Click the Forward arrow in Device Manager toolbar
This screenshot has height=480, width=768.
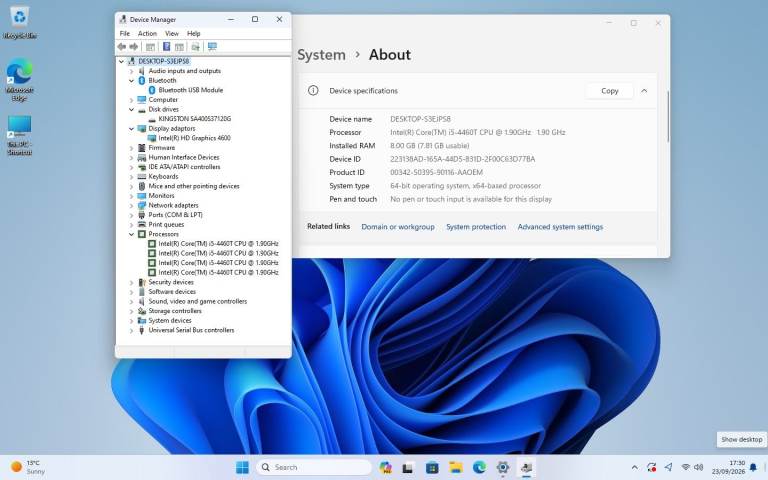(x=133, y=47)
